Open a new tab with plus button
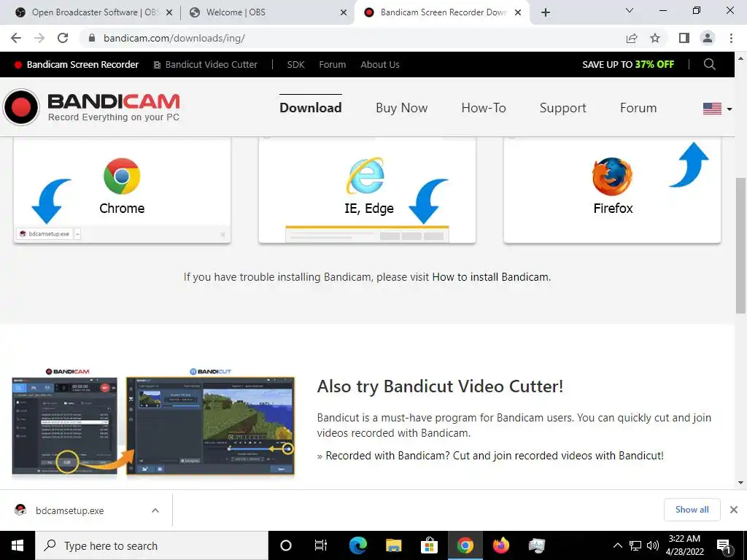The image size is (747, 560). point(546,12)
